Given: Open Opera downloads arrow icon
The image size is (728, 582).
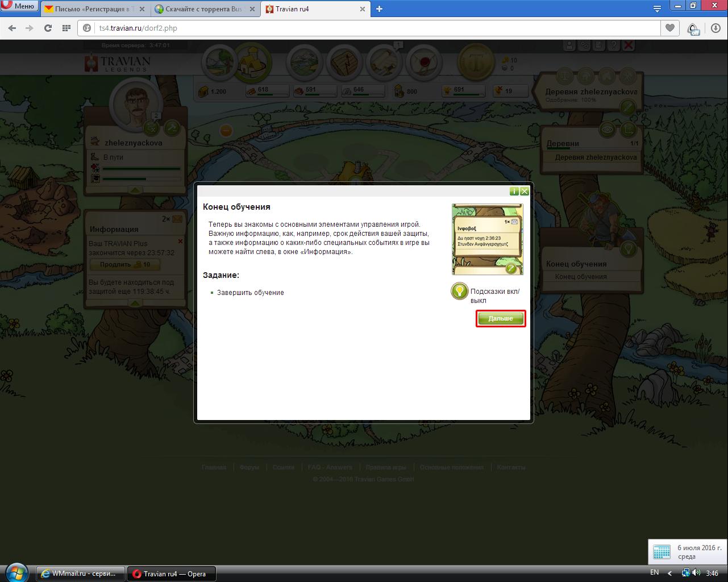Looking at the screenshot, I should click(716, 28).
